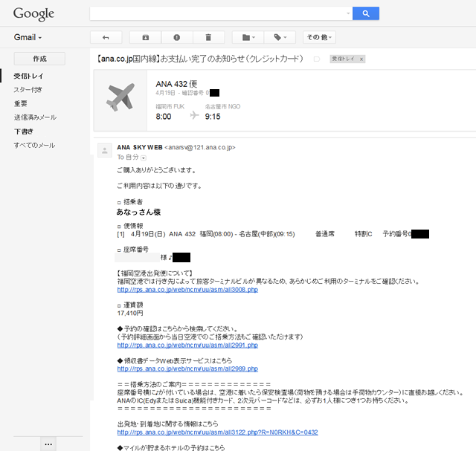The width and height of the screenshot is (476, 451).
Task: Open the all2991.php reservation check link
Action: (x=187, y=345)
